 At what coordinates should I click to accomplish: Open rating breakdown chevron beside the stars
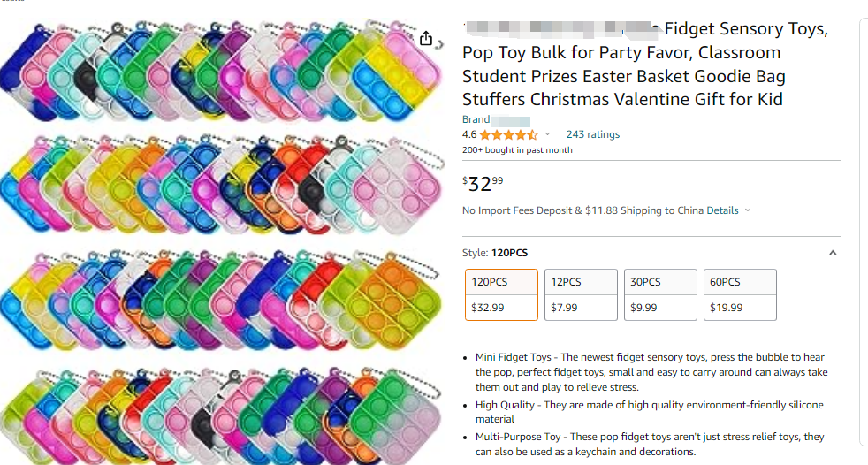(x=547, y=134)
